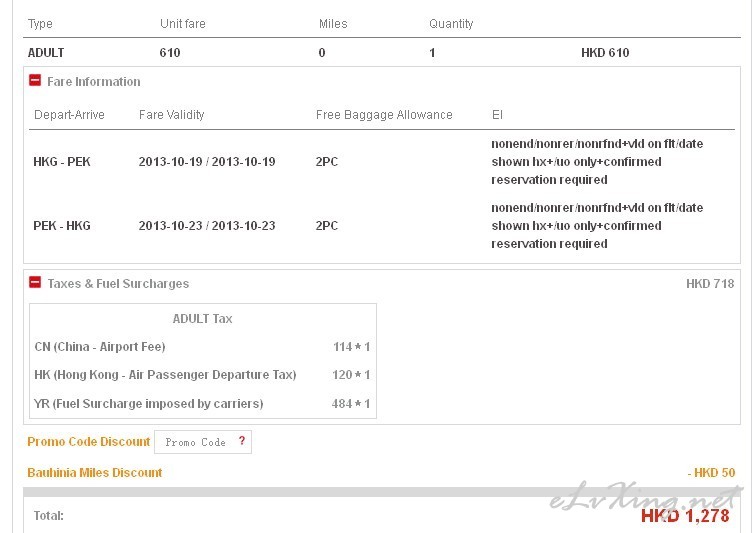
Task: Select the HKG - PEK route row
Action: [382, 162]
